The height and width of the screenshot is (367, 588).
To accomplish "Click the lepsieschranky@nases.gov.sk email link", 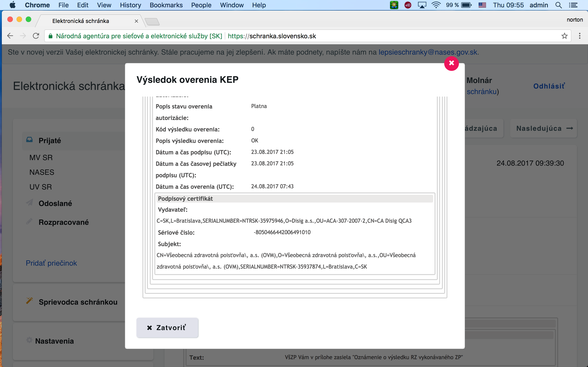I will point(428,52).
